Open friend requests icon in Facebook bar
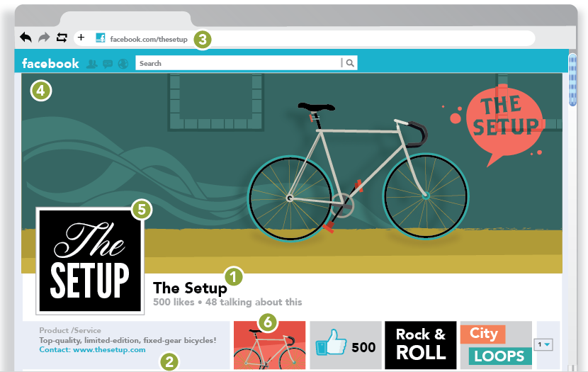 pos(92,64)
